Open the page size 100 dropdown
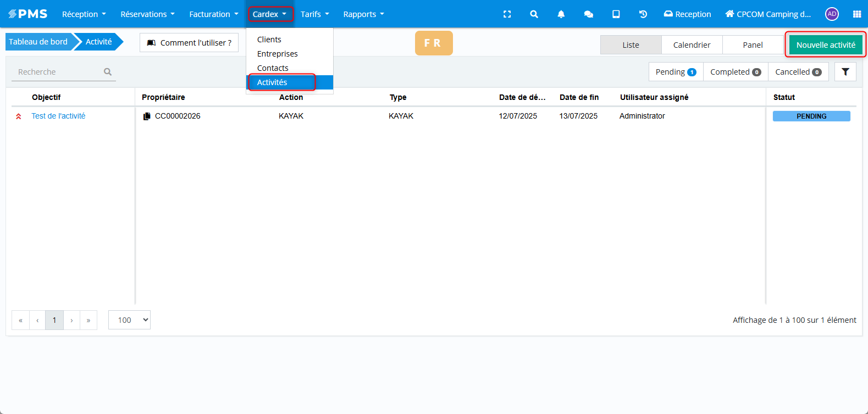The image size is (868, 414). pyautogui.click(x=129, y=320)
